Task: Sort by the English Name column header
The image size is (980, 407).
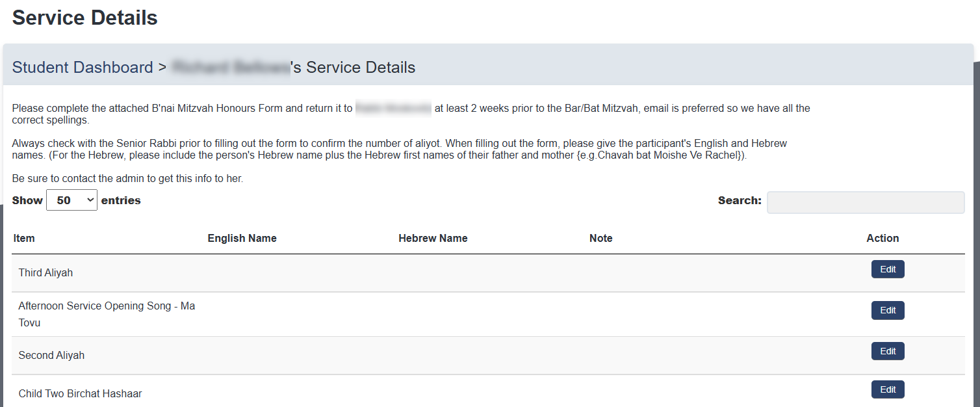Action: tap(242, 238)
